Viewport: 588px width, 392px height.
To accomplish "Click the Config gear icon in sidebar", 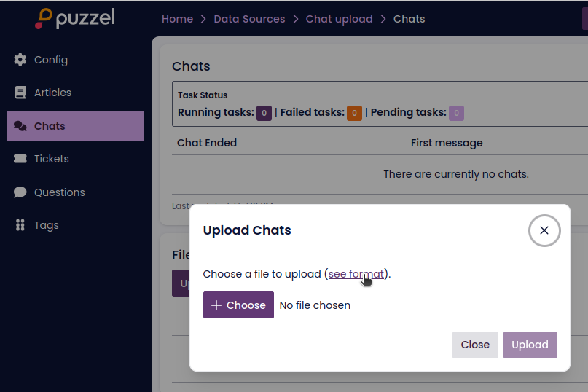I will (20, 60).
